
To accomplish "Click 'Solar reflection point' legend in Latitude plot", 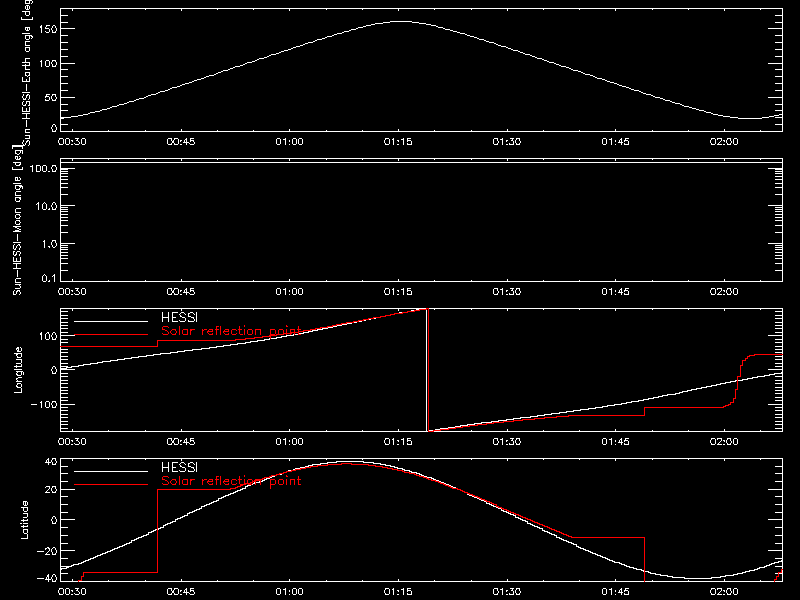I will [x=231, y=481].
